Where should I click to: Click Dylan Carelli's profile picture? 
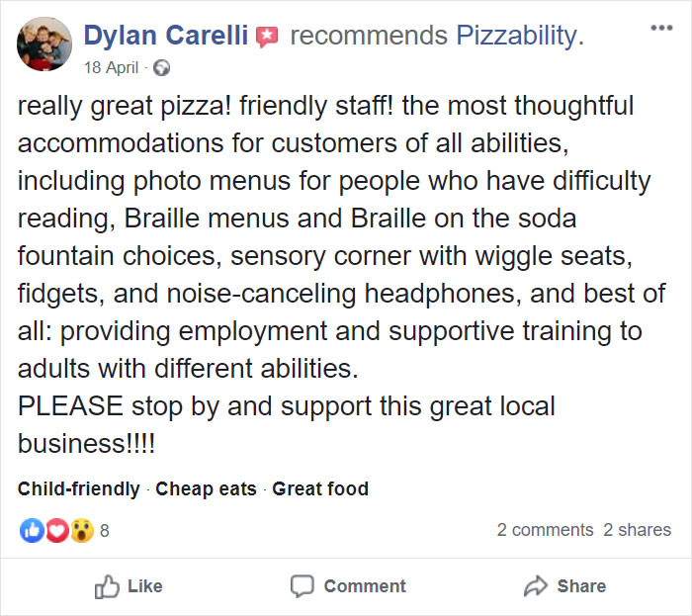(44, 44)
